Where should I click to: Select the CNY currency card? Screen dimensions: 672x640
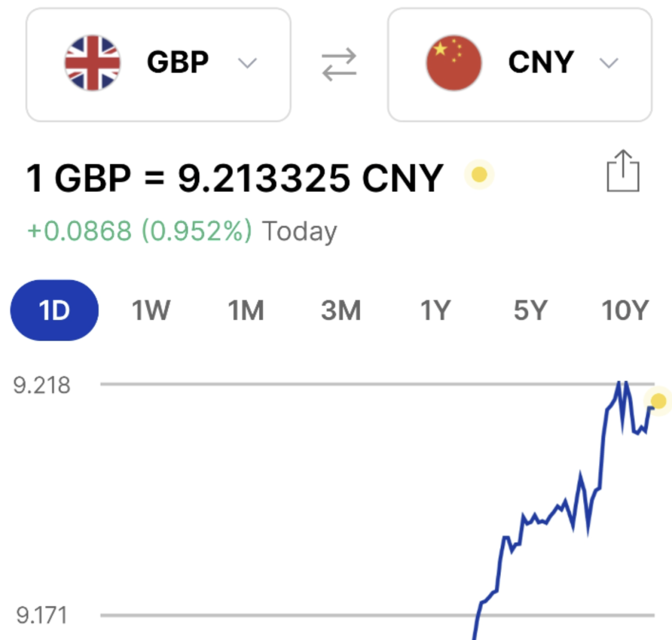pyautogui.click(x=521, y=64)
